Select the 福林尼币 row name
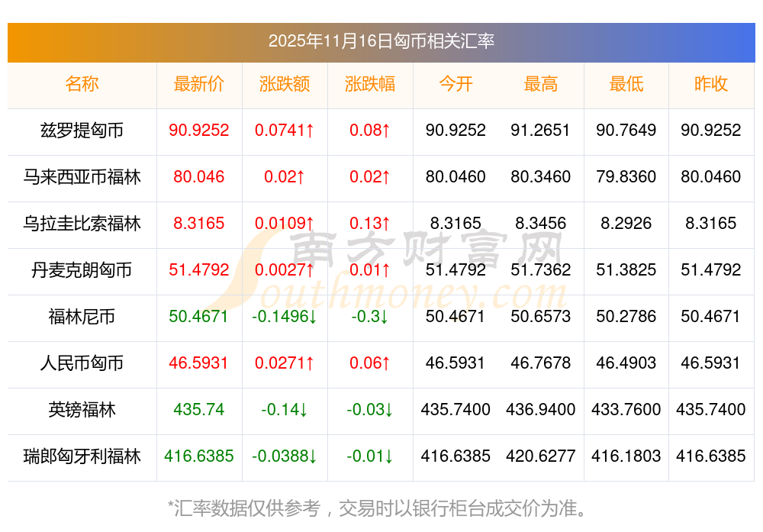763x532 pixels. pyautogui.click(x=82, y=317)
